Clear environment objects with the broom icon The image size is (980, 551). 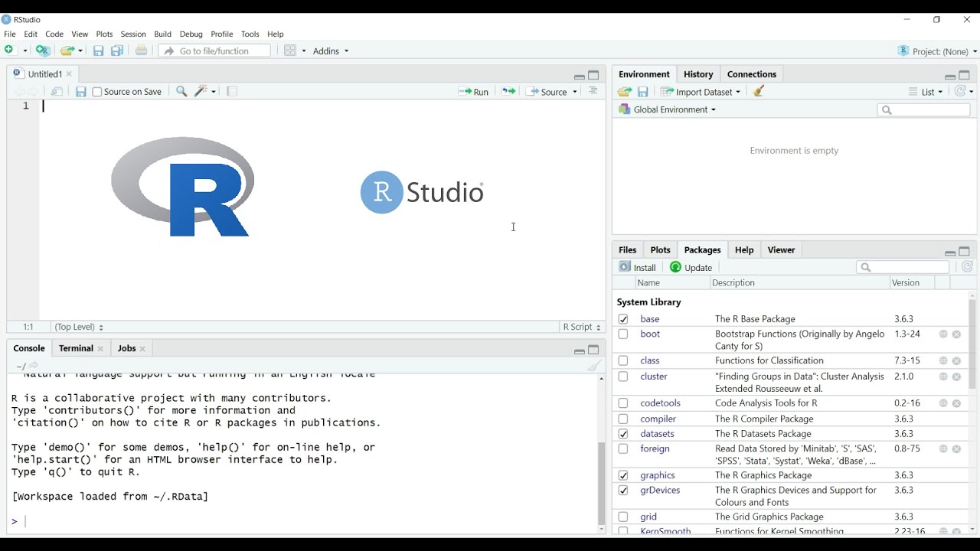pyautogui.click(x=759, y=91)
